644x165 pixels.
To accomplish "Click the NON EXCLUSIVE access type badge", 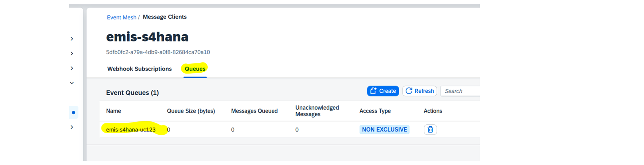I will (x=384, y=129).
